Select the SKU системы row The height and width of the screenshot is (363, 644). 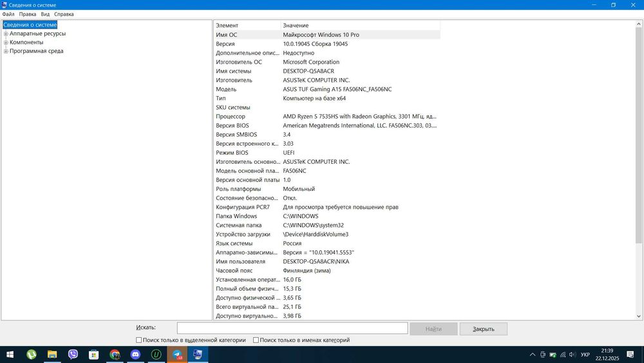tap(327, 107)
